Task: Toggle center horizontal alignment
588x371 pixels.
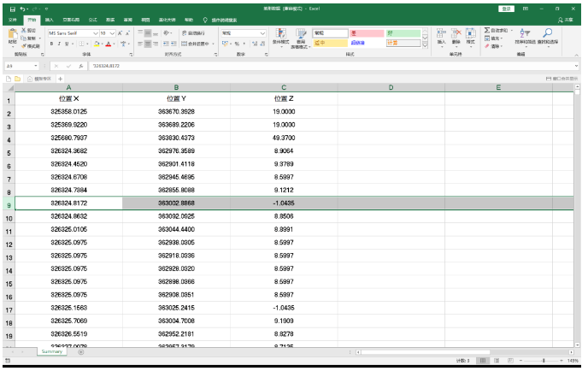Action: click(x=148, y=44)
